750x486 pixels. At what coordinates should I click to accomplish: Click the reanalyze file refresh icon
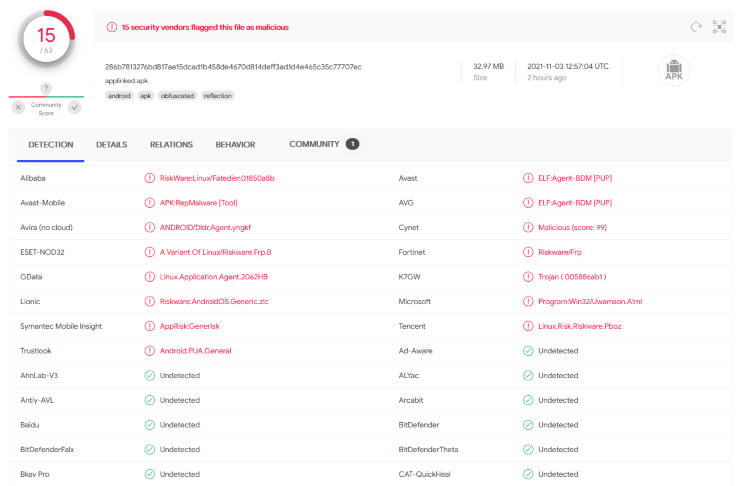[x=696, y=27]
